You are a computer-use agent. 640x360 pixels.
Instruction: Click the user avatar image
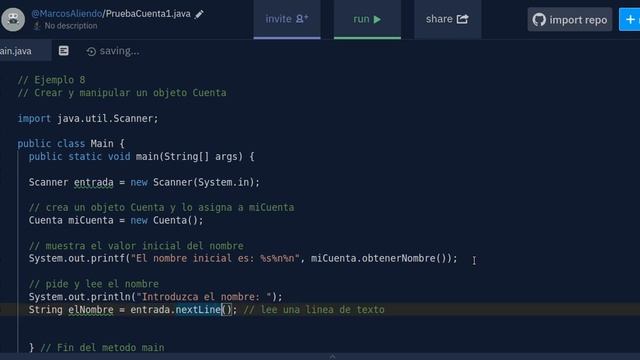click(x=13, y=19)
